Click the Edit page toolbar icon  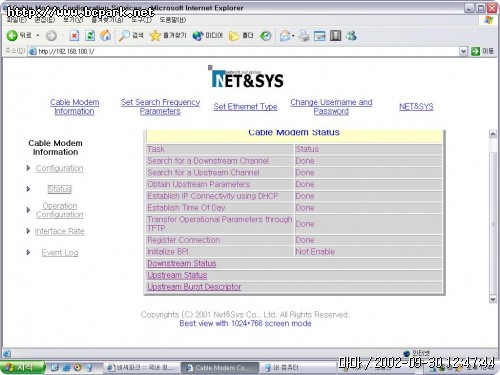pos(319,35)
